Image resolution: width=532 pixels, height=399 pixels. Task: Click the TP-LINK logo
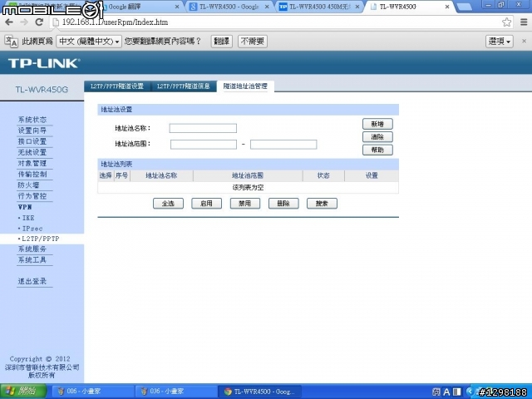44,63
